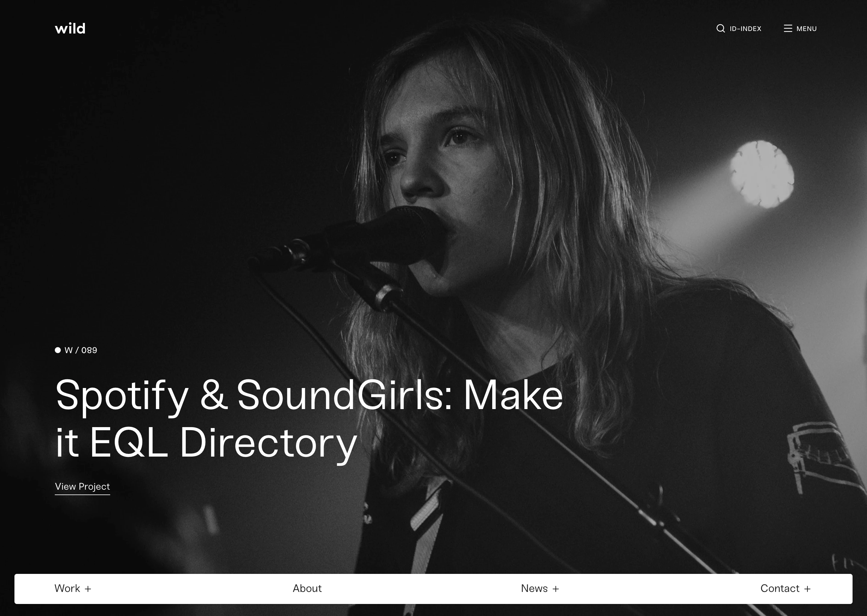Open the hamburger menu icon
This screenshot has width=867, height=616.
coord(788,28)
